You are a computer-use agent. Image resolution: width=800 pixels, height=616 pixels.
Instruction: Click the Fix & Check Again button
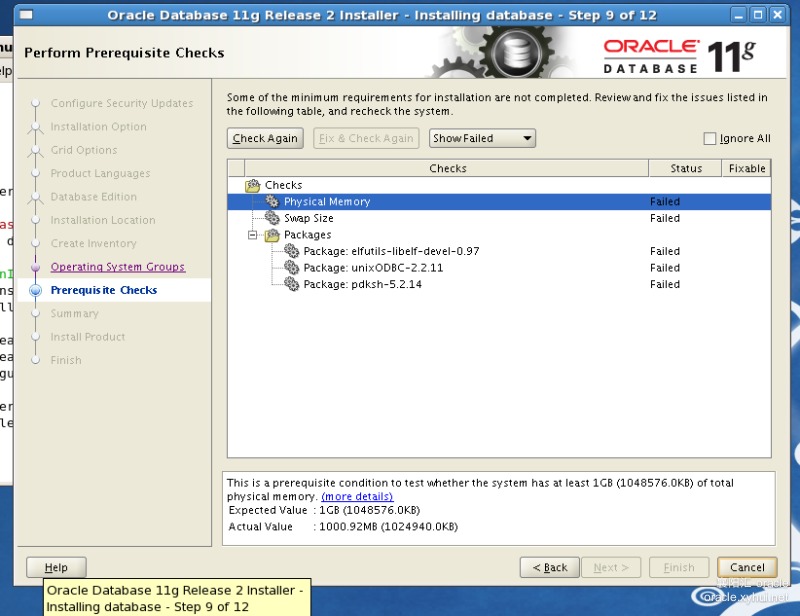[x=366, y=138]
